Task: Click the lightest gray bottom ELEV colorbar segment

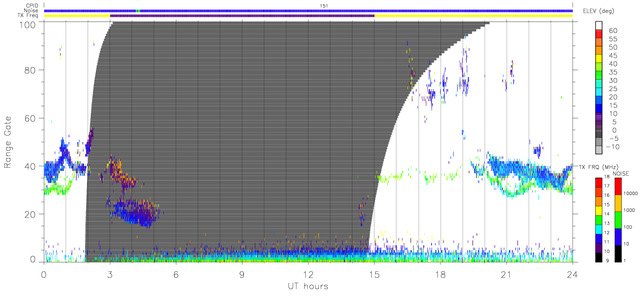Action: tap(599, 150)
